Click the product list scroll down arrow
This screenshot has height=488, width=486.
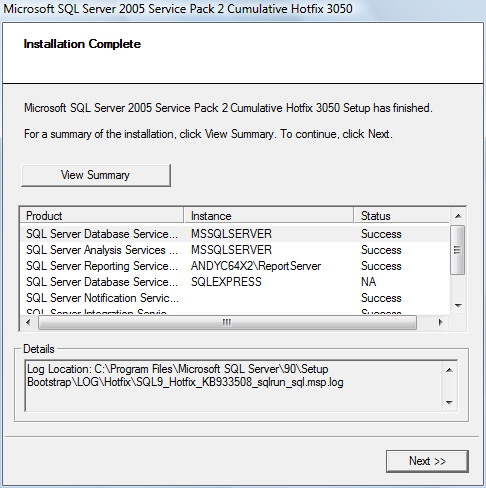coord(458,306)
